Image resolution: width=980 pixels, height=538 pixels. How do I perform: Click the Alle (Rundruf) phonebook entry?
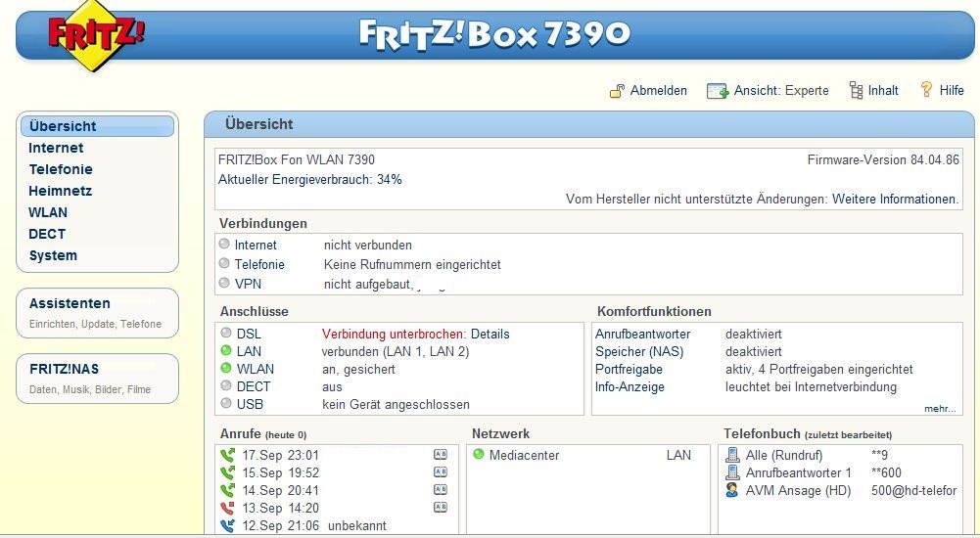click(x=784, y=455)
